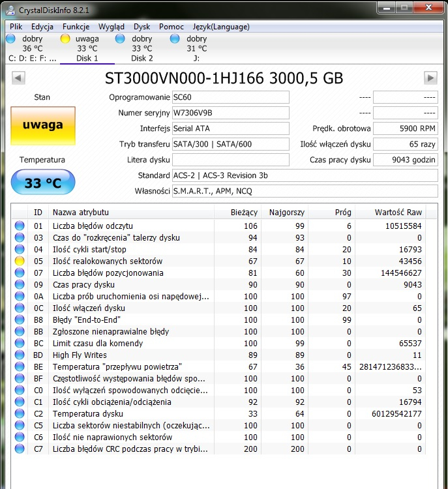The width and height of the screenshot is (448, 489).
Task: Click the empty Litera dysku field
Action: [231, 160]
